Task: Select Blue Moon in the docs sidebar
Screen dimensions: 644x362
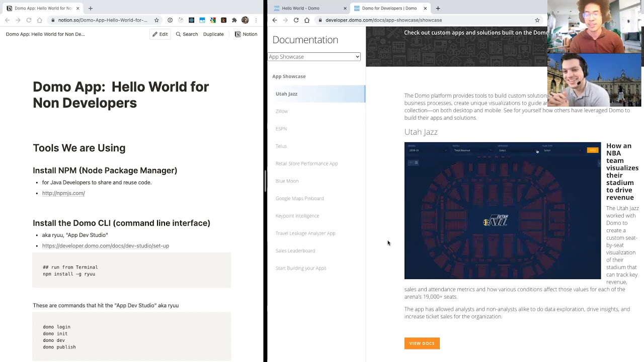Action: 287,181
